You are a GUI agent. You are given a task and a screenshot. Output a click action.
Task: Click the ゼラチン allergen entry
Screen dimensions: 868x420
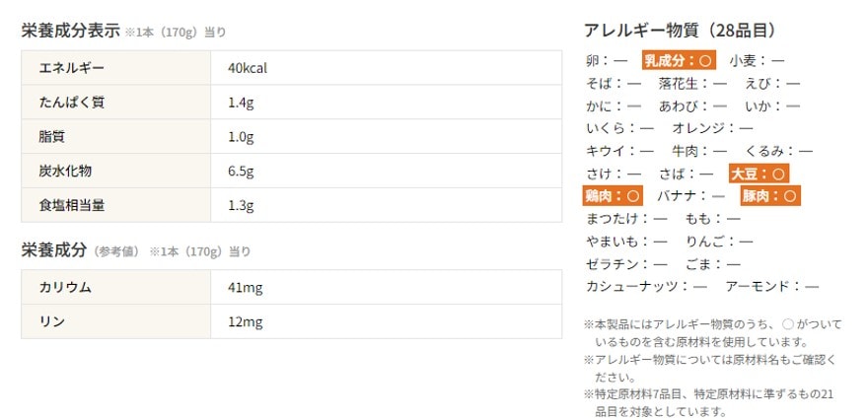click(626, 264)
